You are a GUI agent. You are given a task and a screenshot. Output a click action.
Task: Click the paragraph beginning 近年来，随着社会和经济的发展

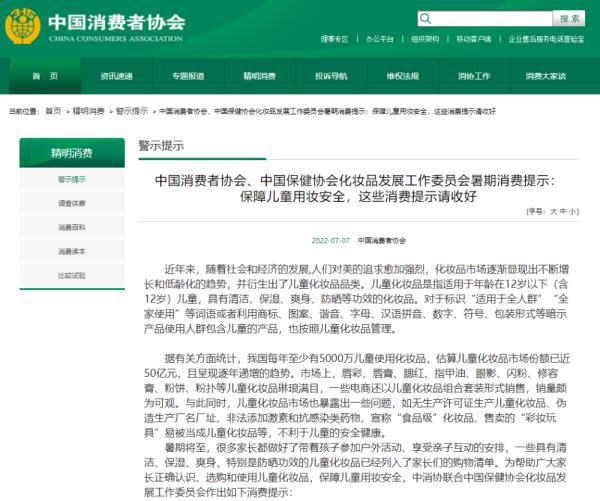356,299
